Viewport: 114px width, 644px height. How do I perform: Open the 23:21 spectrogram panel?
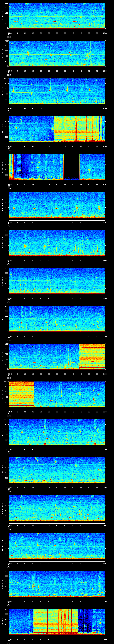57,280
